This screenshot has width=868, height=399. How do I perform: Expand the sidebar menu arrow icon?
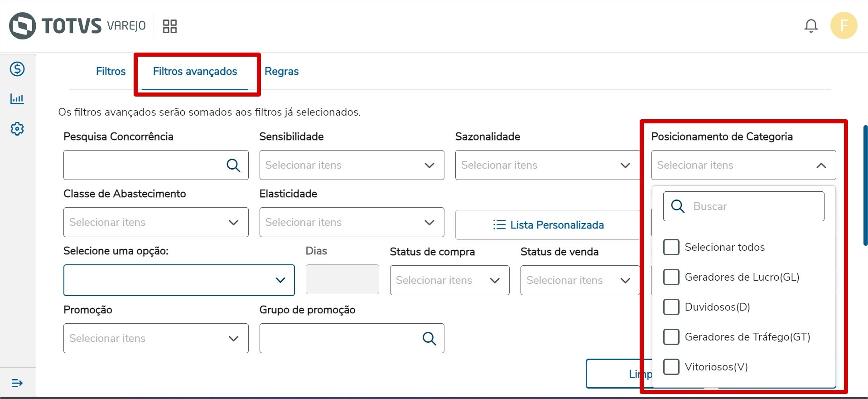(17, 383)
